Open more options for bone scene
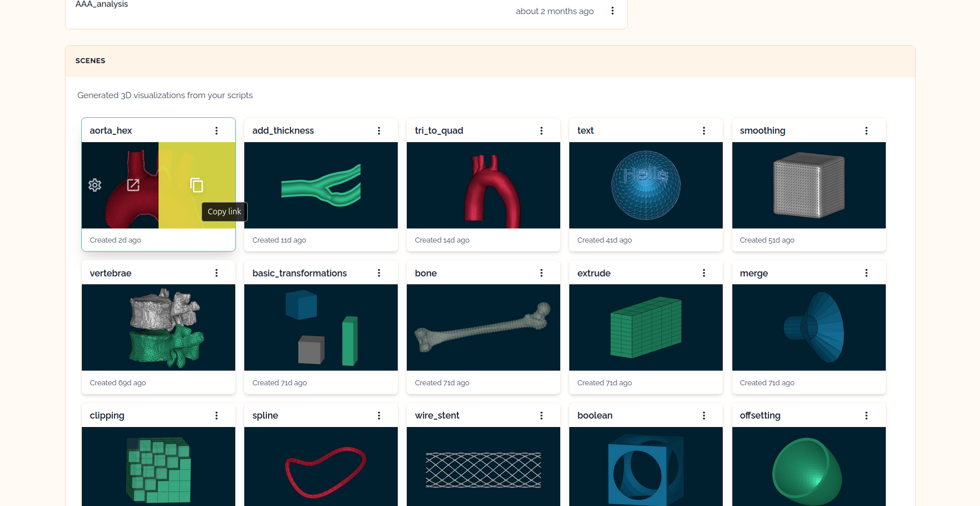 (x=541, y=273)
